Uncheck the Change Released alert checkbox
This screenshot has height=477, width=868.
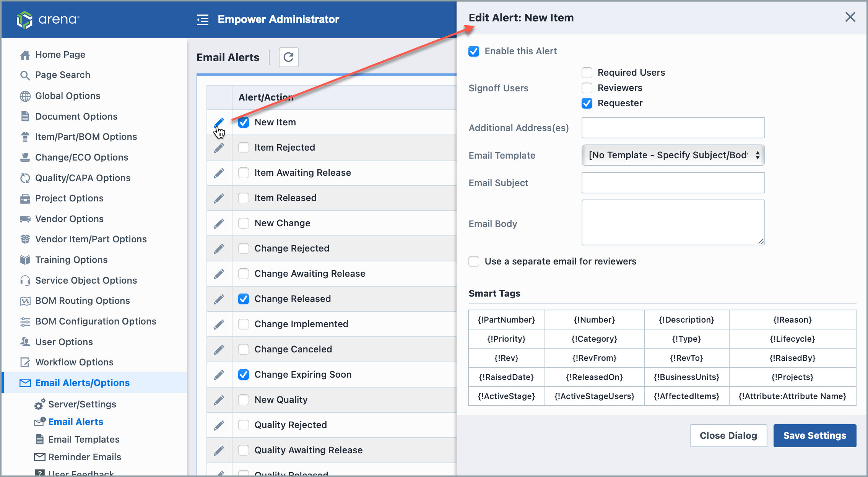[x=244, y=299]
